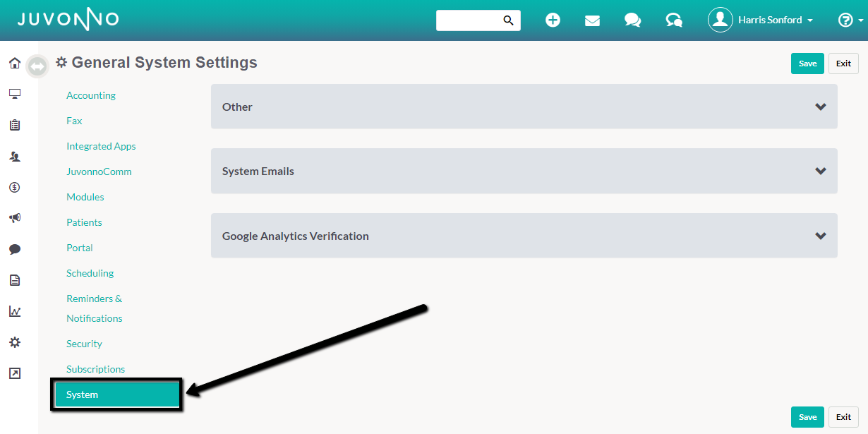This screenshot has height=434, width=868.
Task: Expand the System Emails section
Action: (524, 171)
